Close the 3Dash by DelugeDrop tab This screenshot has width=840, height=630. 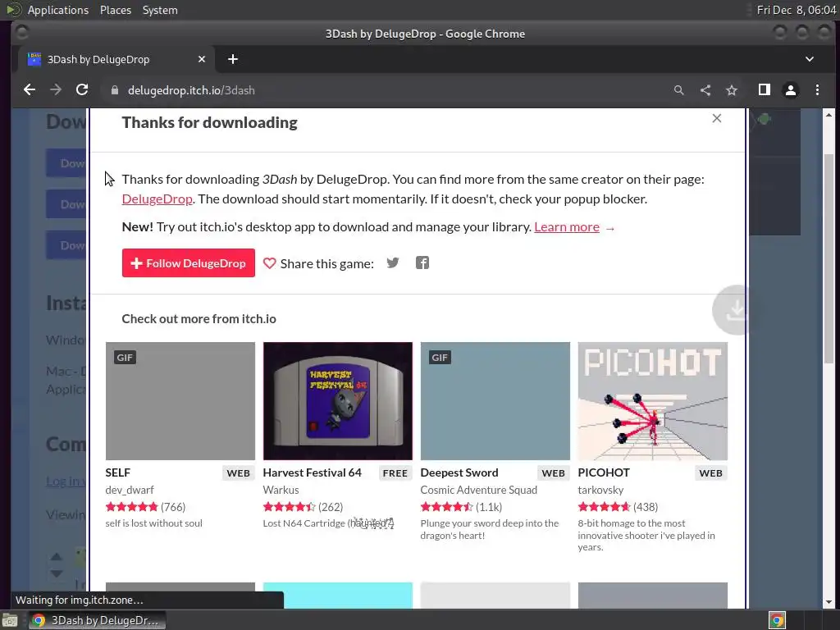point(202,59)
